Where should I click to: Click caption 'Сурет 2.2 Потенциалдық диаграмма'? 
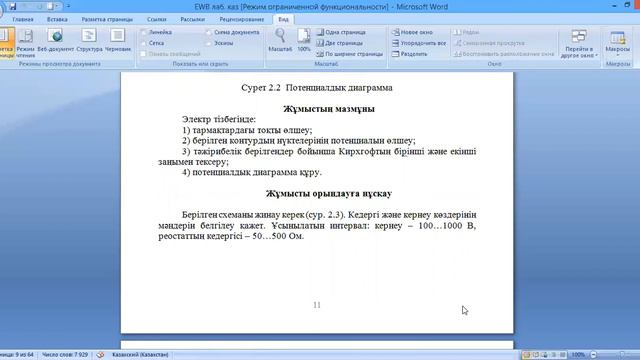(317, 88)
